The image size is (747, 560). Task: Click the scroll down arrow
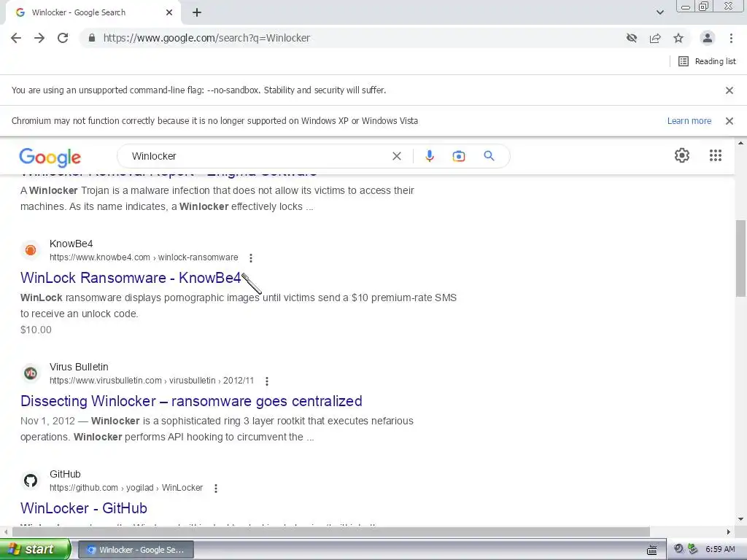click(741, 519)
